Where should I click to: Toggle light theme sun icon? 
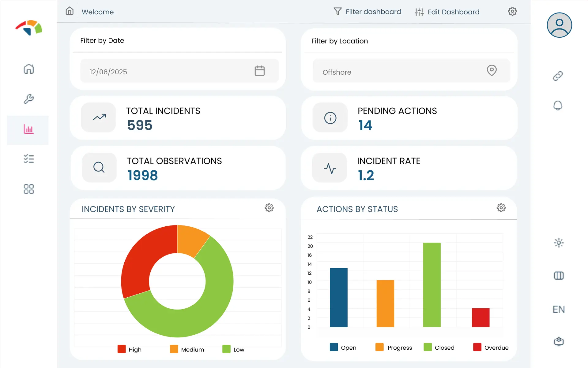click(559, 243)
